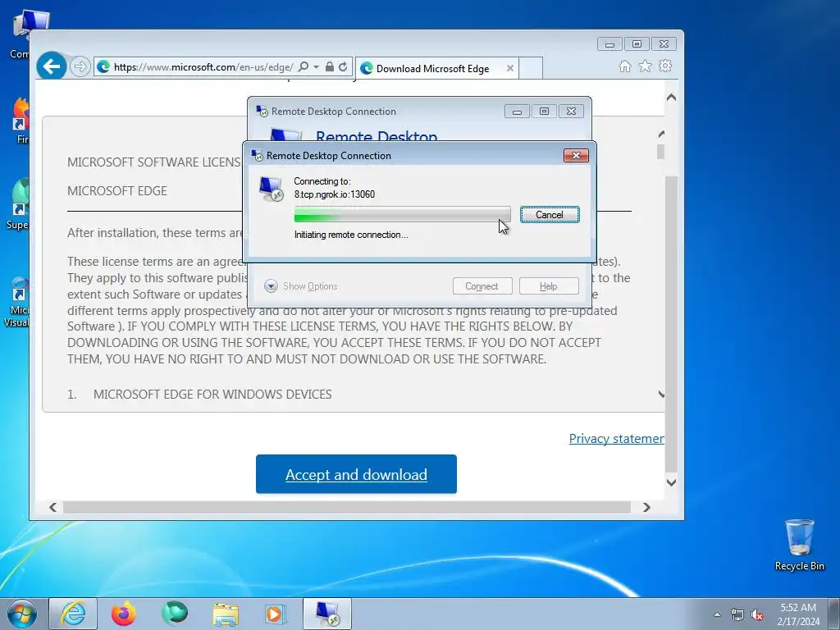Show hidden tray icons arrow
Image resolution: width=840 pixels, height=630 pixels.
tap(717, 614)
